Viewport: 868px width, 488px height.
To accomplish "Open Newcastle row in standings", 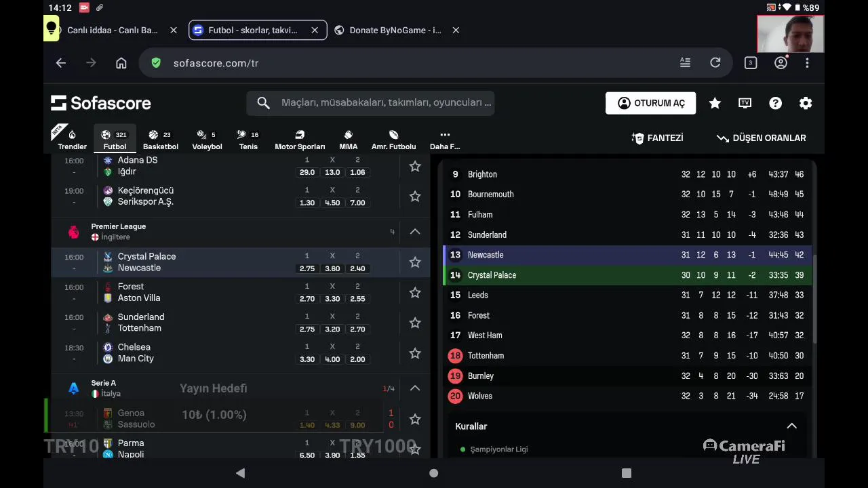I will pyautogui.click(x=627, y=255).
